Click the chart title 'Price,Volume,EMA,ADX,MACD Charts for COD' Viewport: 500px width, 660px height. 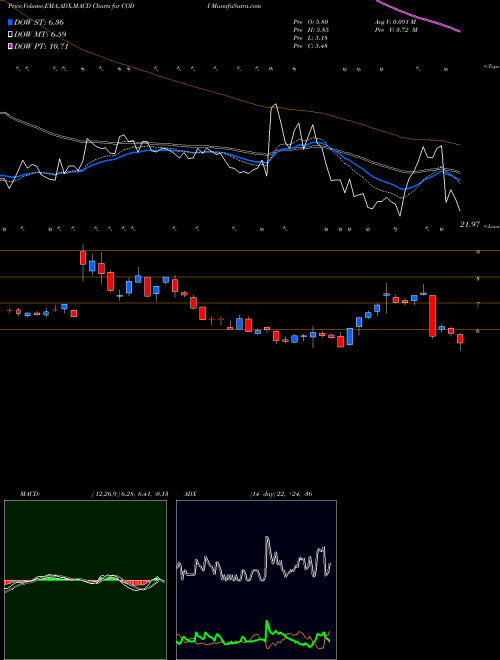point(71,6)
